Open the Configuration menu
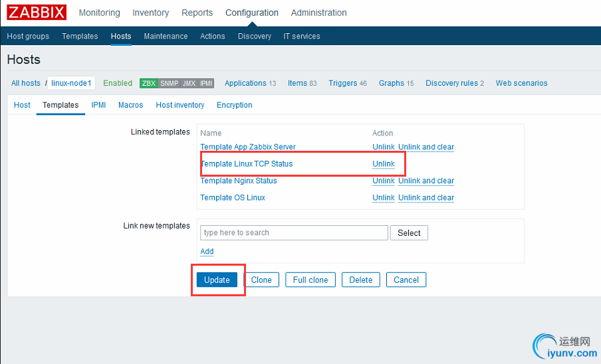601x364 pixels. pyautogui.click(x=252, y=13)
